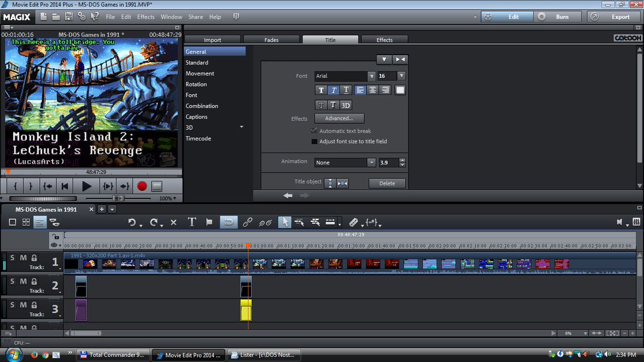
Task: Play the preview with the Play button
Action: [x=86, y=187]
